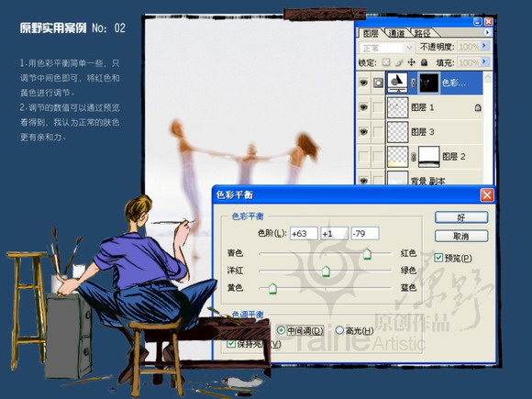Click the lock all padlock icon

(x=424, y=62)
